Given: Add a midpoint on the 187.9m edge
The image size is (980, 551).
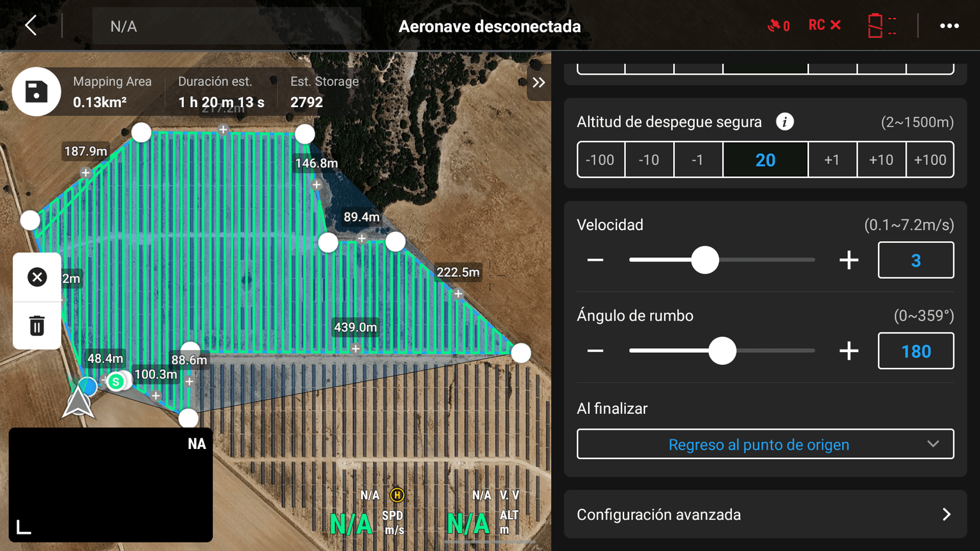Looking at the screenshot, I should tap(85, 173).
